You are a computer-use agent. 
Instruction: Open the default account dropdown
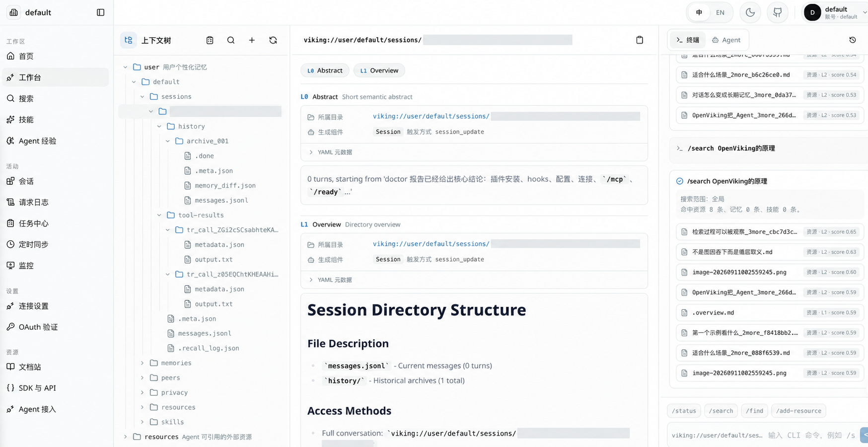tap(837, 12)
